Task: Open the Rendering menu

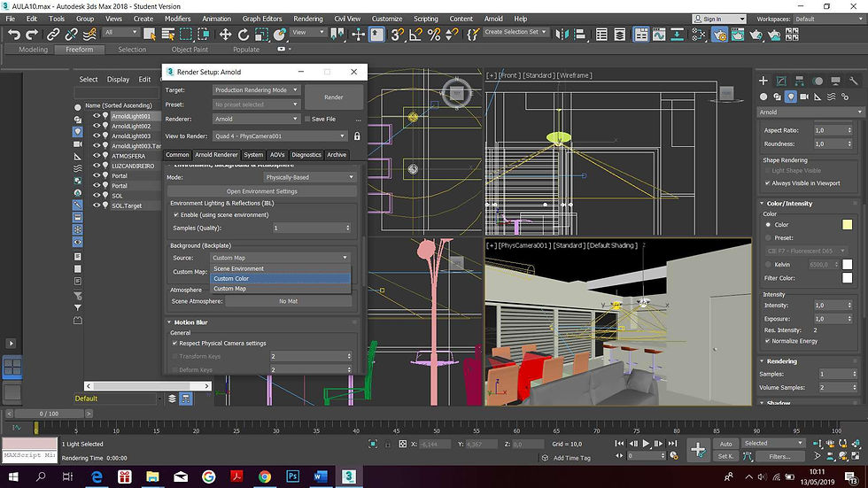Action: tap(308, 19)
